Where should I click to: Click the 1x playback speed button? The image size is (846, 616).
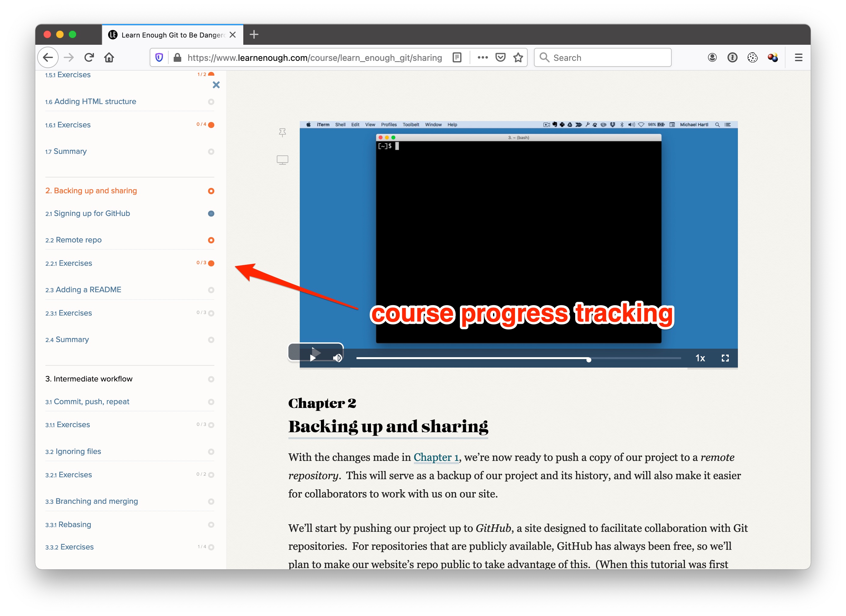699,358
